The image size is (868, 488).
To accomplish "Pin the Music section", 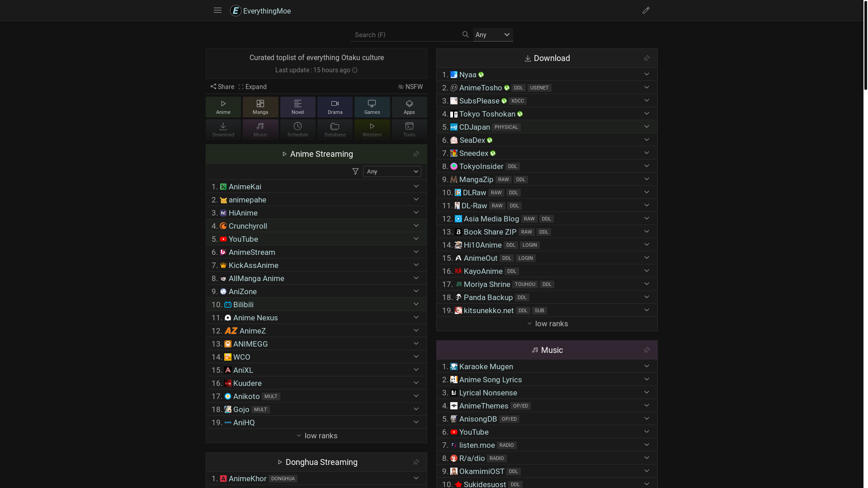I will [x=646, y=350].
